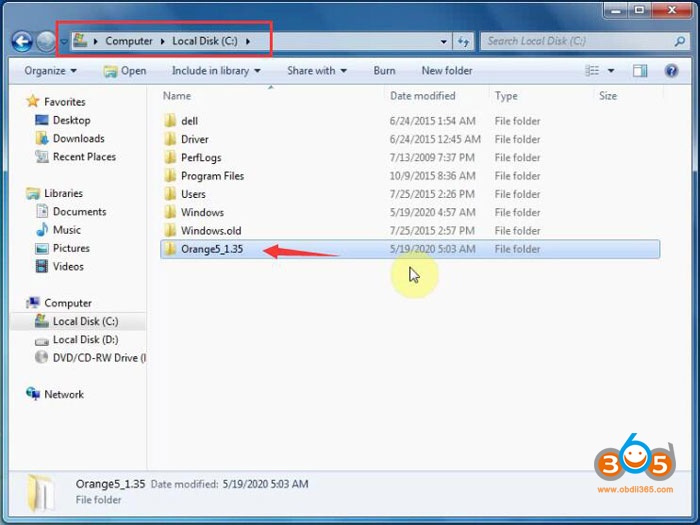Expand arrow before Computer in address bar
Screen dimensions: 700x525
96,42
